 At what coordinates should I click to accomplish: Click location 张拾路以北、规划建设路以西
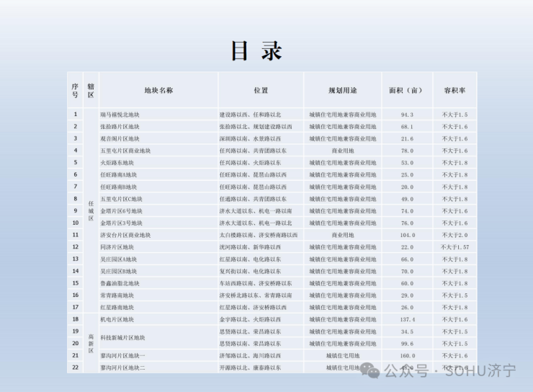click(x=256, y=127)
